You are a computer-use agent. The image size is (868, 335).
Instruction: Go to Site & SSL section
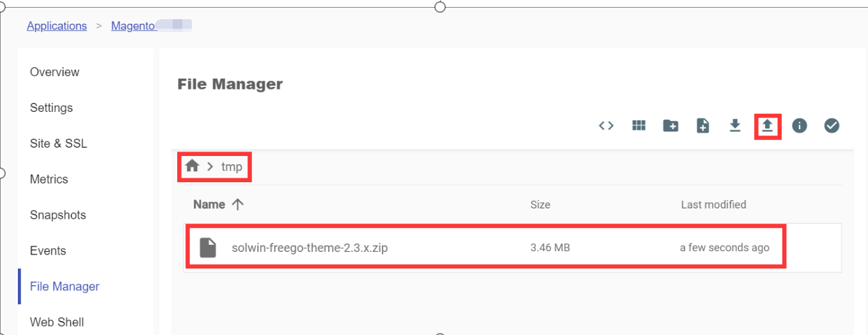click(x=58, y=144)
